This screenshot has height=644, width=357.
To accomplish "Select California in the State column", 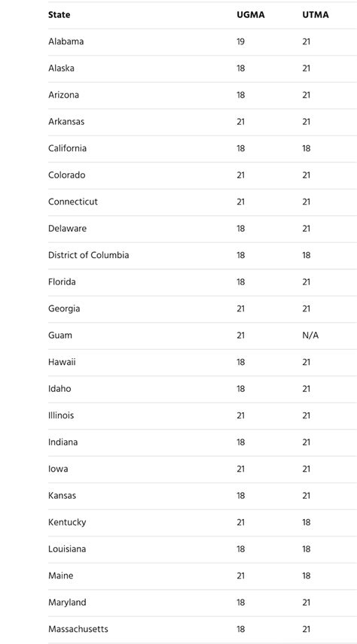I will 68,148.
